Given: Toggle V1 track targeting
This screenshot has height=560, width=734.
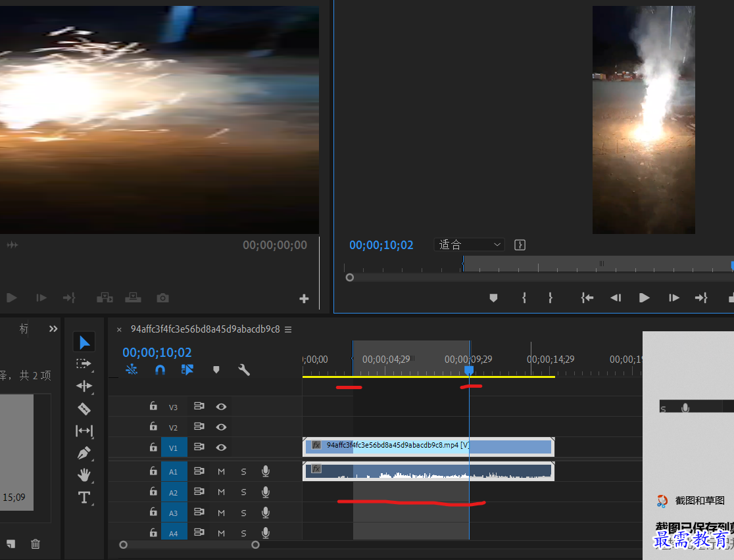Looking at the screenshot, I should coord(174,447).
